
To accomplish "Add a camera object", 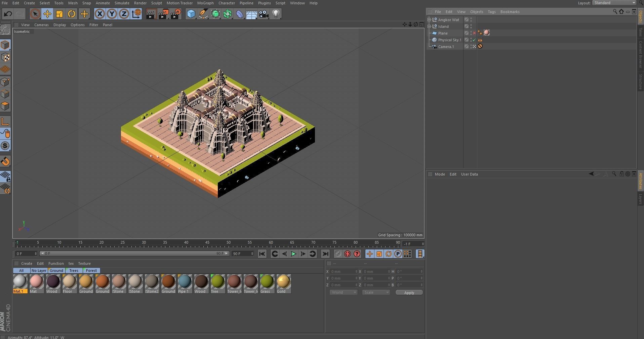I will pos(264,14).
